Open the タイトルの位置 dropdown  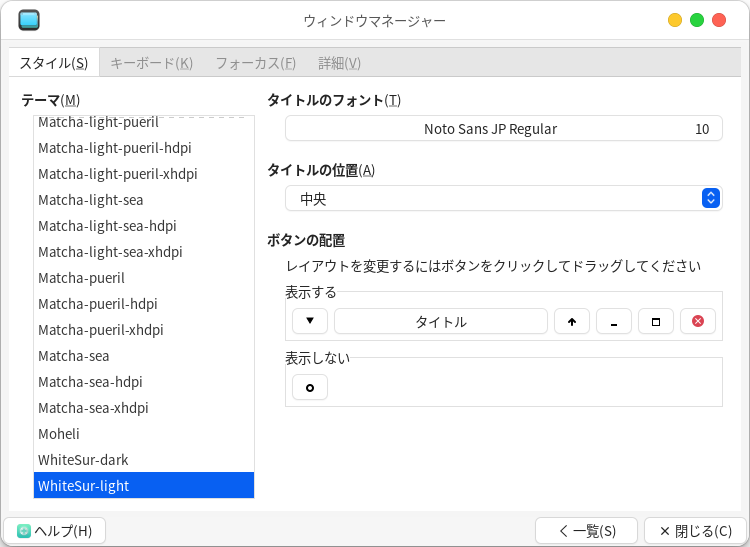click(503, 198)
